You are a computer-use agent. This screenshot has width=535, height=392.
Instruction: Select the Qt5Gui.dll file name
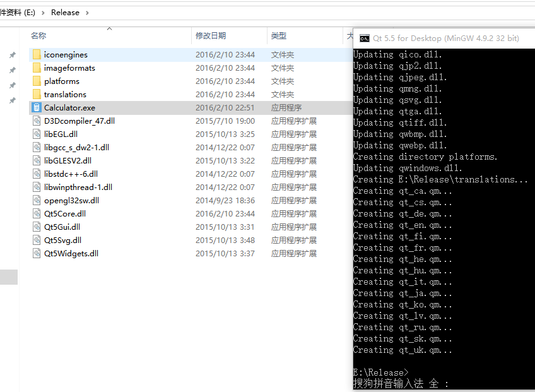click(x=62, y=227)
